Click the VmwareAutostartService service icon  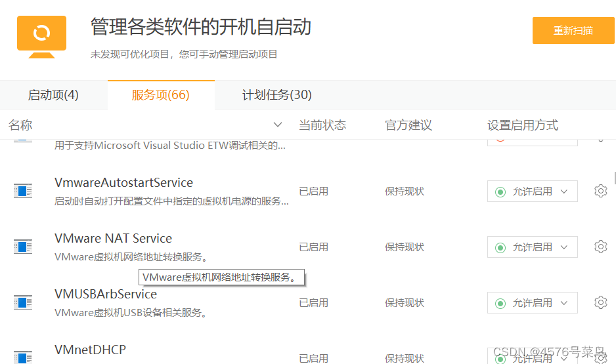click(23, 191)
